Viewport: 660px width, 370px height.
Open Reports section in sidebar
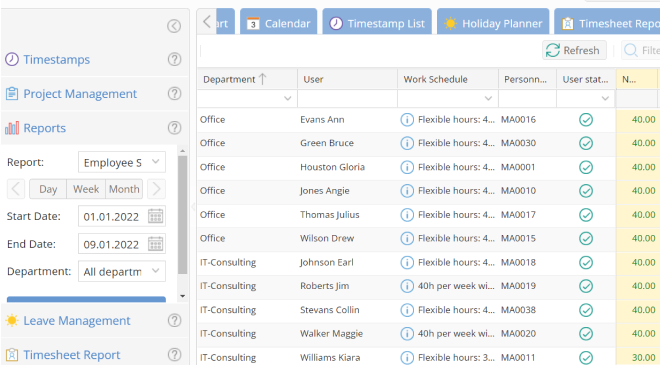(x=45, y=128)
